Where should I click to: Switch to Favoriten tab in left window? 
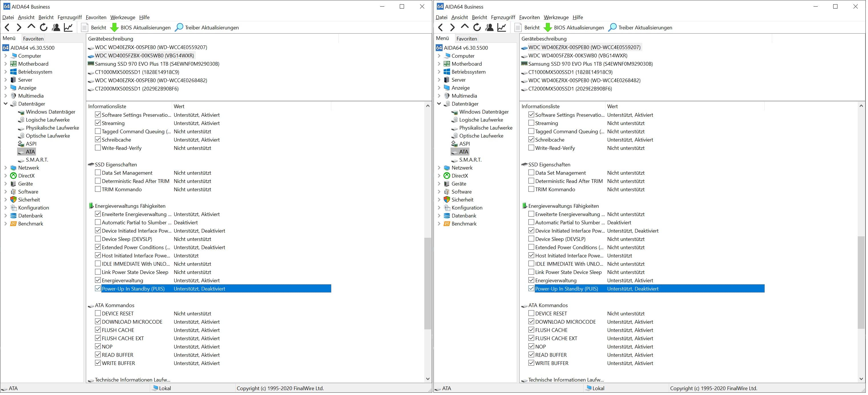click(x=33, y=39)
